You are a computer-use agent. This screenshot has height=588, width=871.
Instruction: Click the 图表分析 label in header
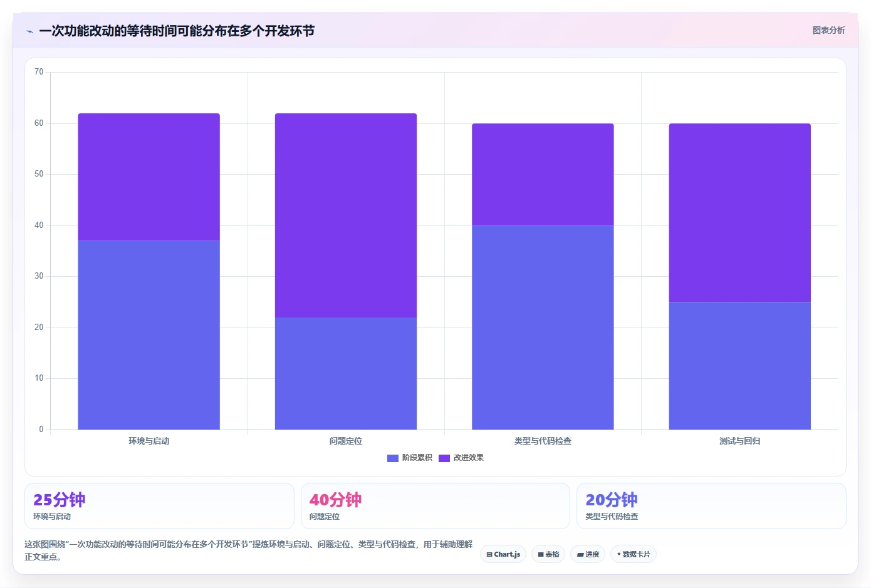tap(828, 30)
